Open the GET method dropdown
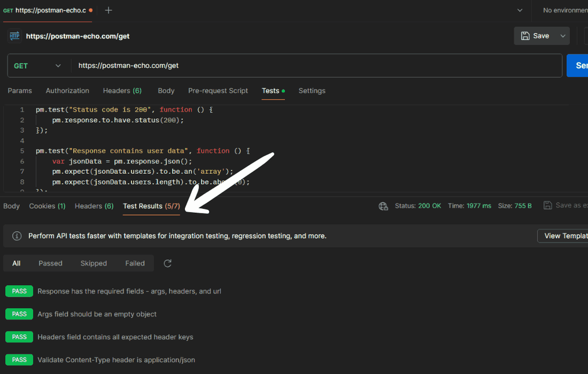This screenshot has height=374, width=588. [x=37, y=65]
